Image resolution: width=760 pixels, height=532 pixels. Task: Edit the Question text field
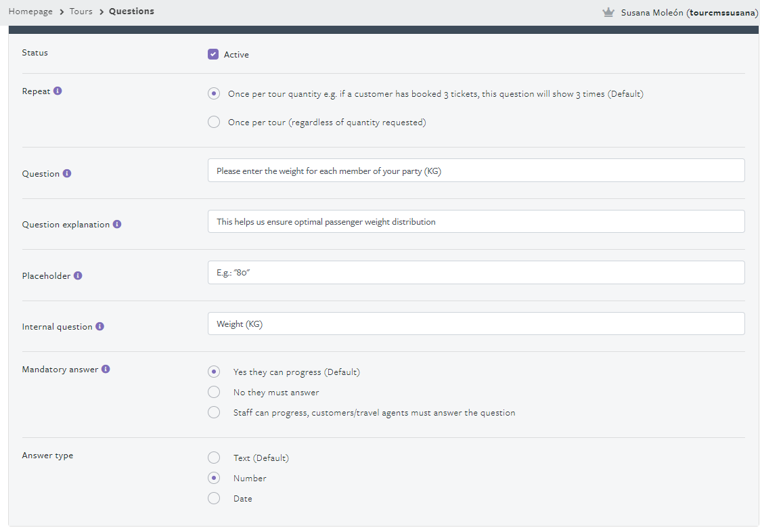[476, 170]
